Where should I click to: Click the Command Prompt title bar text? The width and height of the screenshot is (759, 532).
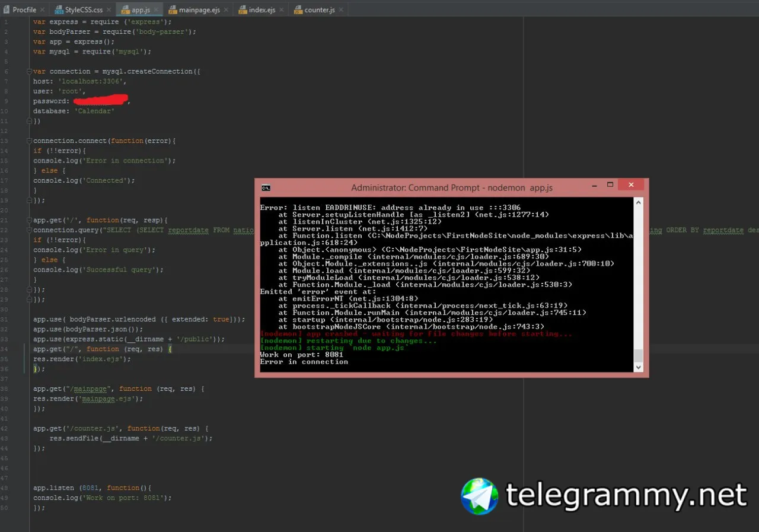coord(452,187)
